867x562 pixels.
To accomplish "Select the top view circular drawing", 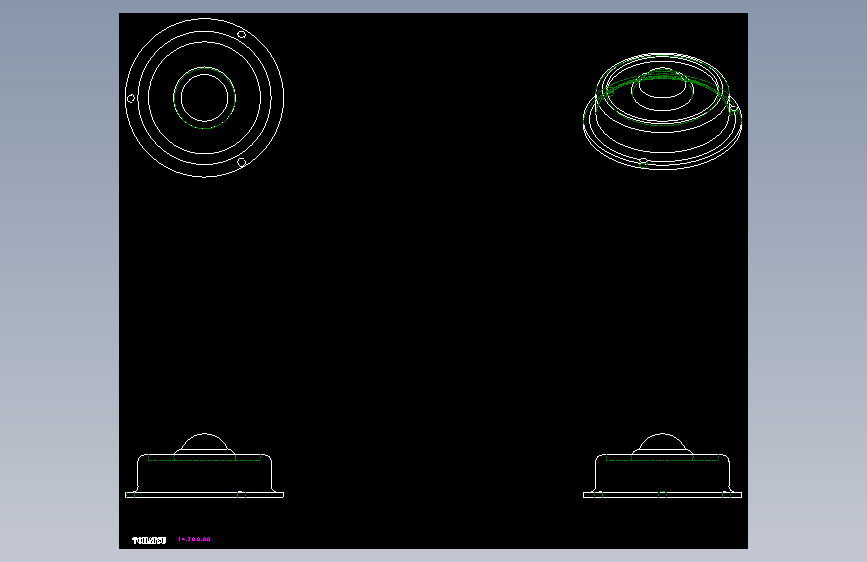I will tap(205, 98).
